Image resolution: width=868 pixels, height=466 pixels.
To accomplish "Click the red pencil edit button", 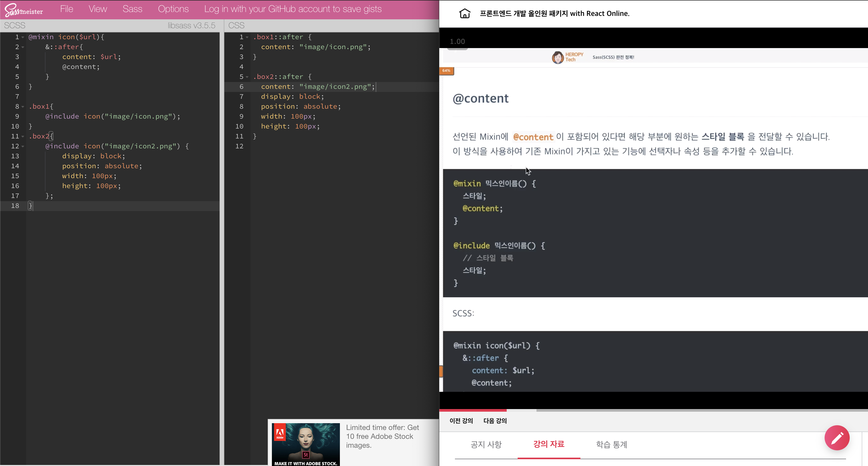I will (837, 438).
